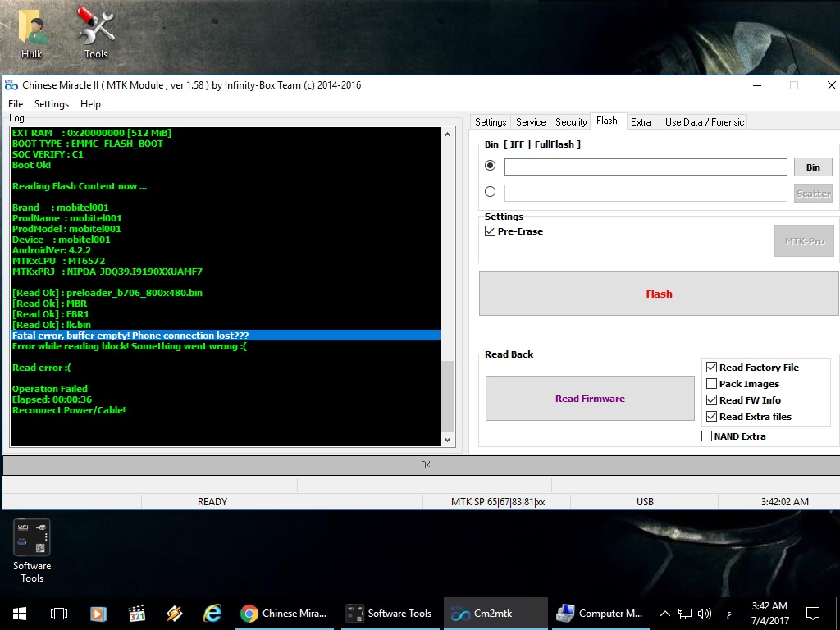Open Task View in taskbar

(x=59, y=614)
